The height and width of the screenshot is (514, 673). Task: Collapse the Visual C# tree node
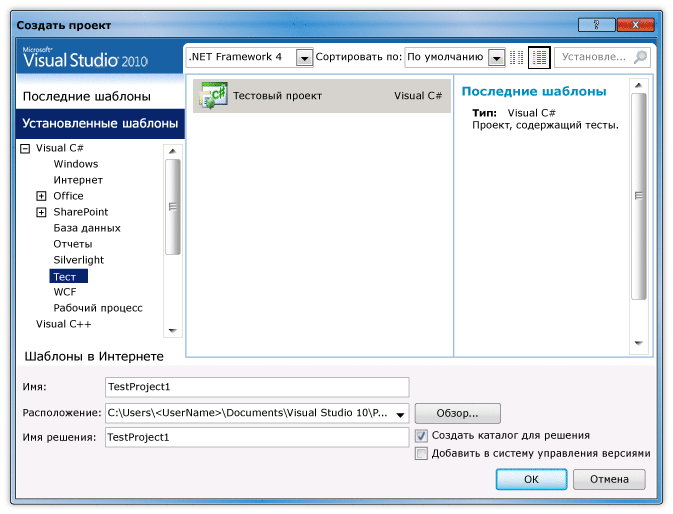click(25, 149)
